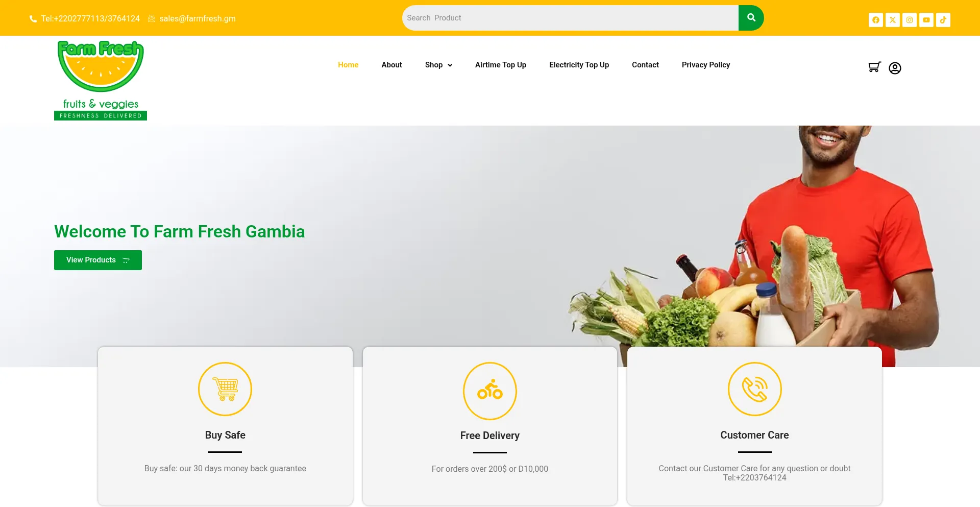This screenshot has height=507, width=980.
Task: Click the Customer Care phone icon
Action: pos(754,389)
